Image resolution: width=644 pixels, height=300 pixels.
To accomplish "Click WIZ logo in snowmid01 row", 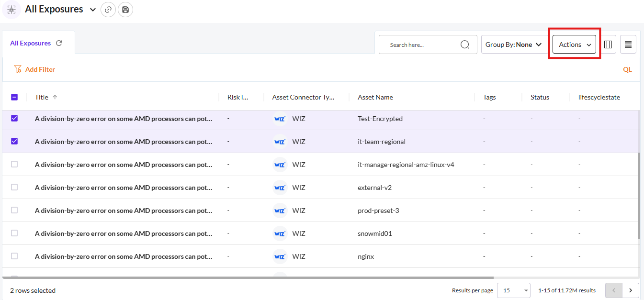I will pyautogui.click(x=280, y=233).
